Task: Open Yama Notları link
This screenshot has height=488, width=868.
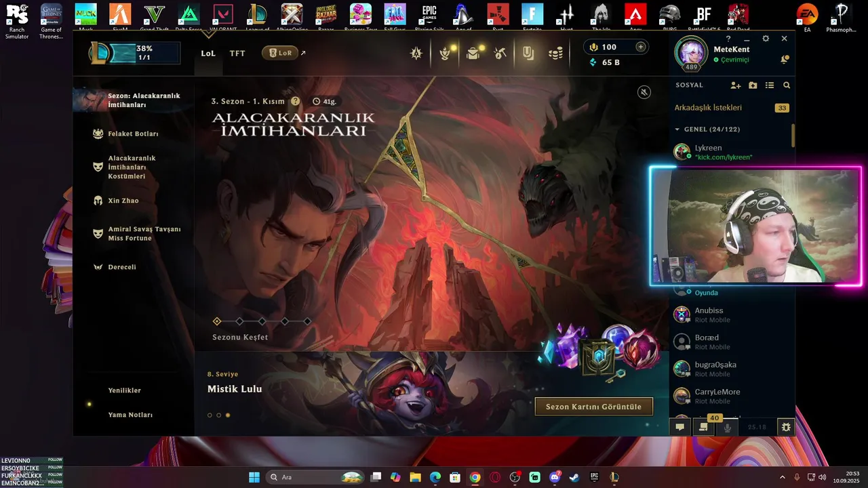Action: click(130, 415)
